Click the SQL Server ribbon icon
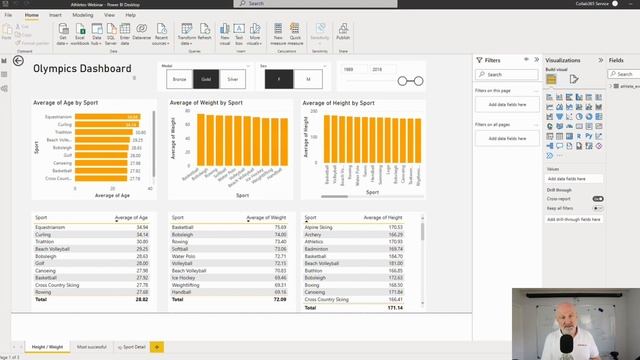This screenshot has width=640, height=360. [x=111, y=34]
